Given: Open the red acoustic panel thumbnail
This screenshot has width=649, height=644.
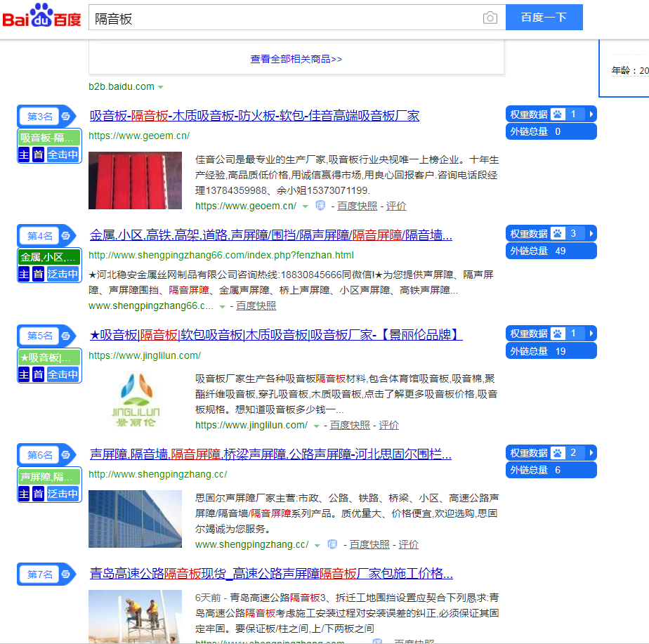Looking at the screenshot, I should [x=135, y=180].
